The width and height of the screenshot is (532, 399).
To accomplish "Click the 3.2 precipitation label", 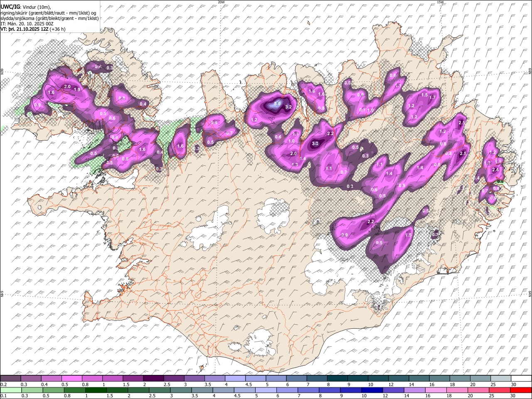I will coord(288,107).
